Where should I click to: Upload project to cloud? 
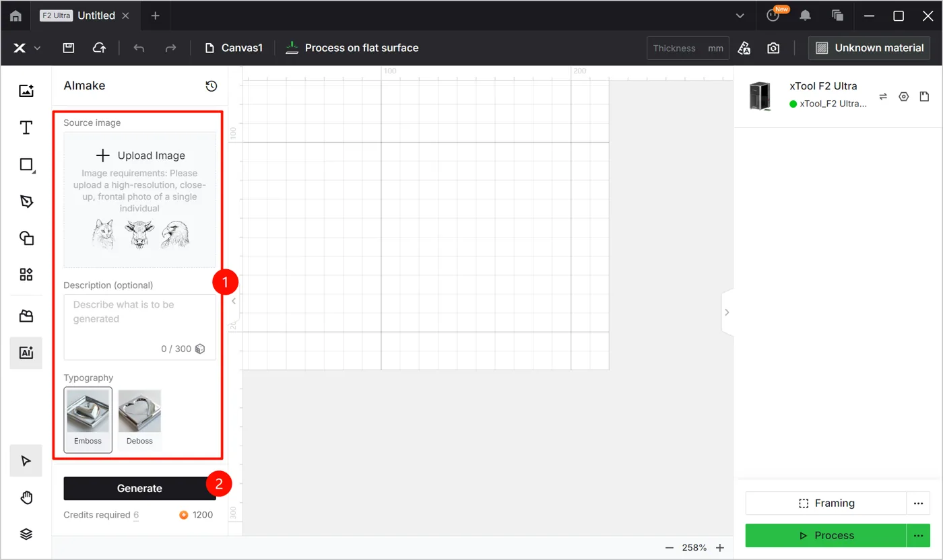click(x=99, y=48)
